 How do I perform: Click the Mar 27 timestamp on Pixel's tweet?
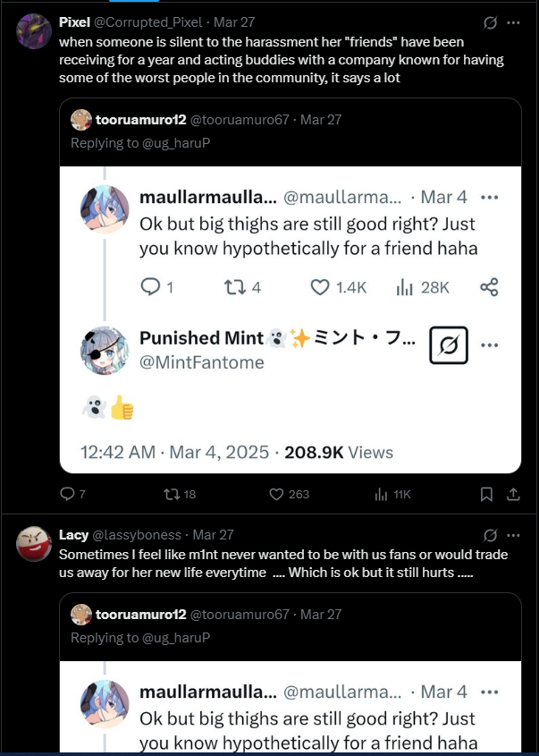click(x=234, y=22)
